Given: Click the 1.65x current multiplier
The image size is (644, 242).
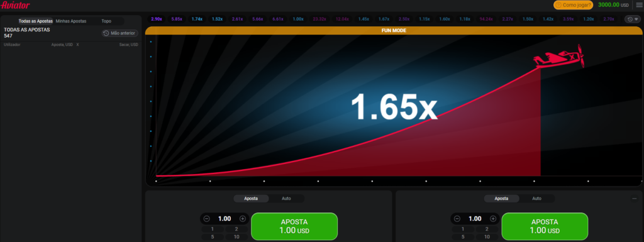Looking at the screenshot, I should click(394, 107).
